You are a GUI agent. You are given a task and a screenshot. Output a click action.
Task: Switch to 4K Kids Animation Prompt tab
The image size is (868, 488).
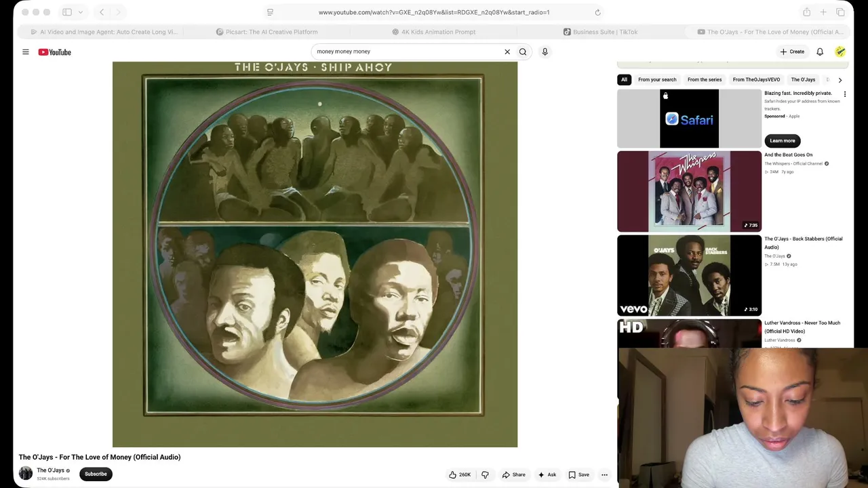[434, 32]
